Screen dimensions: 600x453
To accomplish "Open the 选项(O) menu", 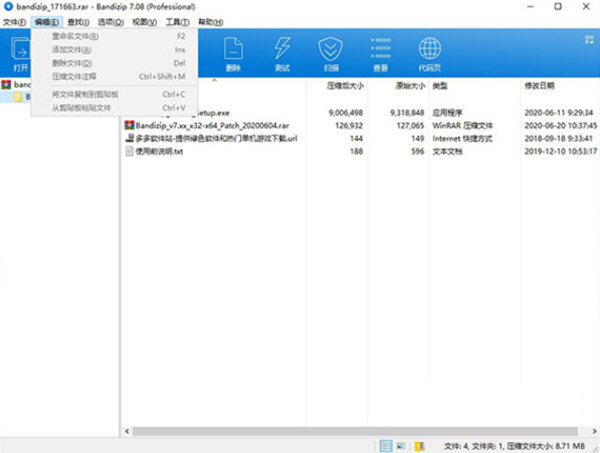I will pos(116,21).
